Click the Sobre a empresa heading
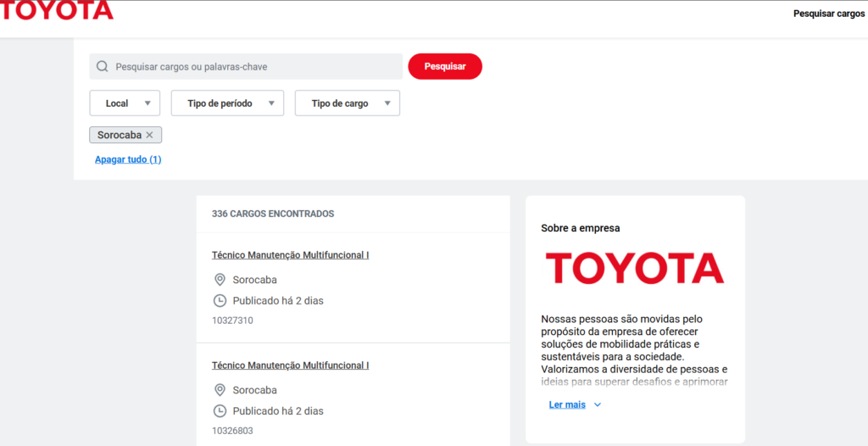The image size is (868, 446). pyautogui.click(x=580, y=228)
